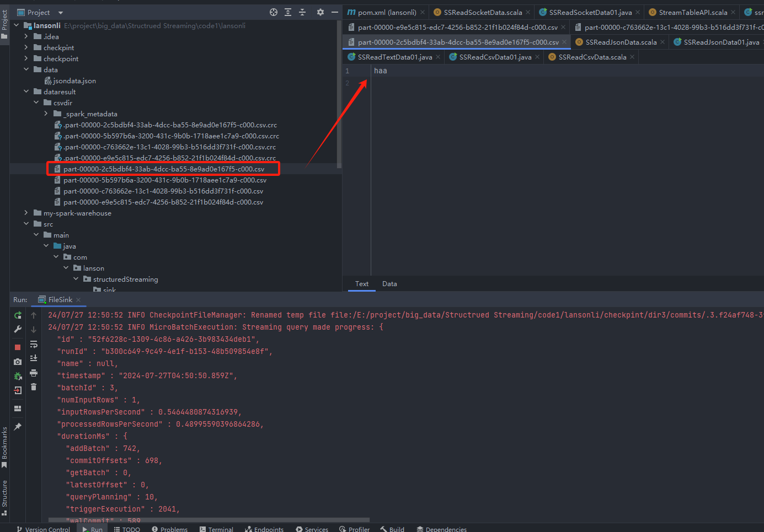Collapse the data folder

[26, 69]
